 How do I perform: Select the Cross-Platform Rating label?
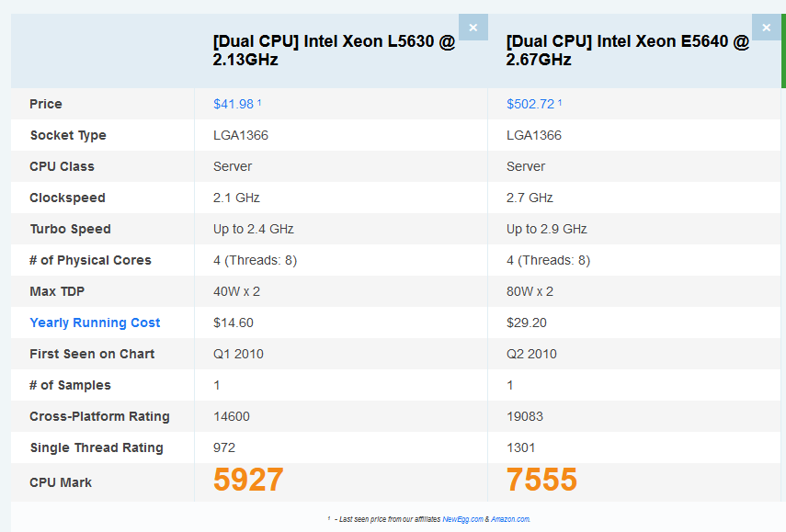(99, 416)
